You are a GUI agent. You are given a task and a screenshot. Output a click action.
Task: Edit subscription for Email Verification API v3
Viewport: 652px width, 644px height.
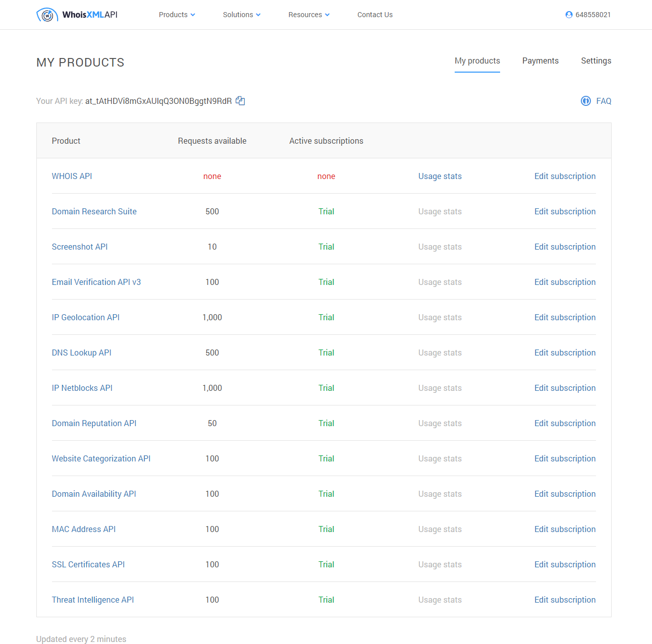565,282
